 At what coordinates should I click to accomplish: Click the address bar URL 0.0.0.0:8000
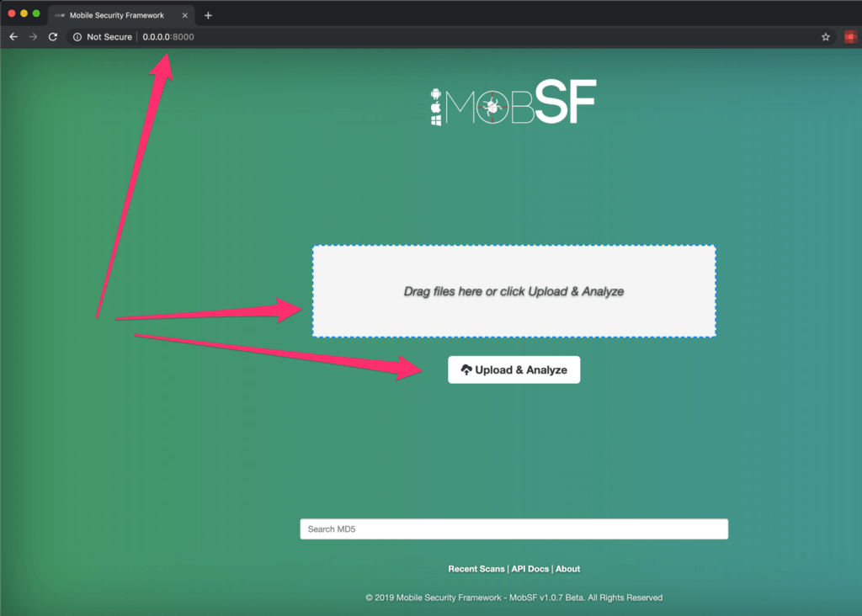pos(168,37)
